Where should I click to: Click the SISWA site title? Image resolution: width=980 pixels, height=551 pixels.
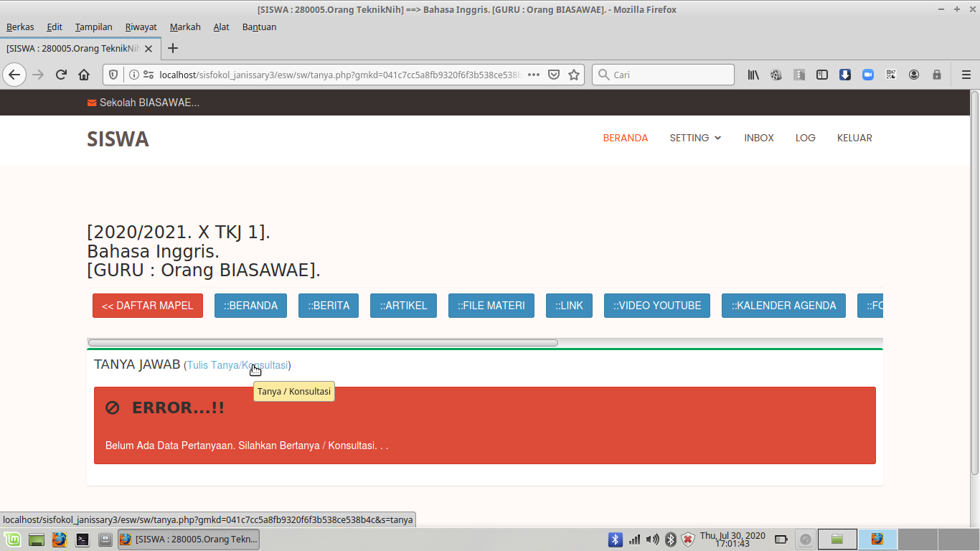(x=118, y=139)
